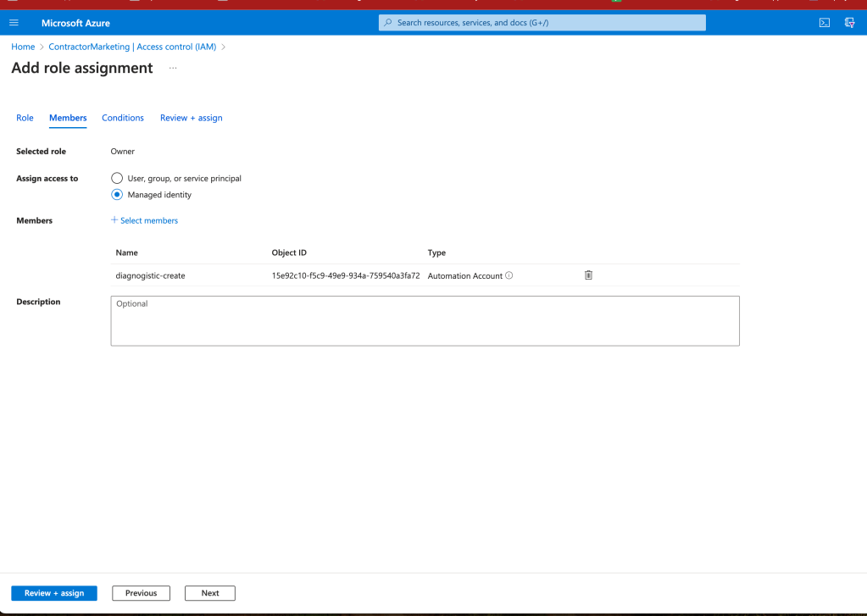Show info for Automation Account type
Image resolution: width=867 pixels, height=616 pixels.
coord(509,275)
